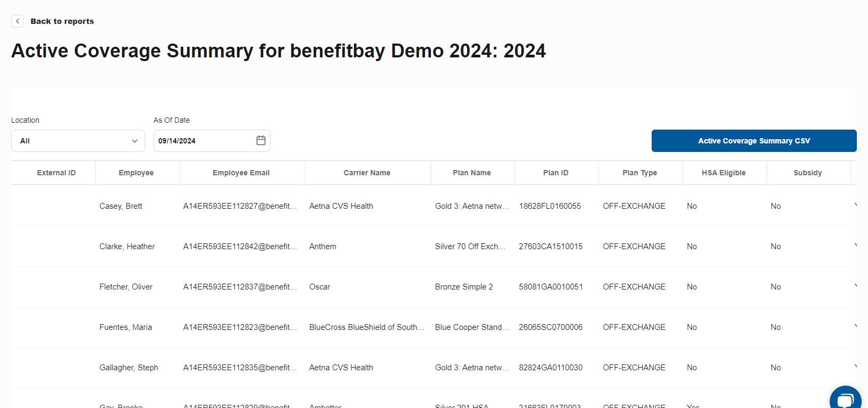Select employee Casey, Brett
Viewport: 868px width, 408px height.
(121, 206)
